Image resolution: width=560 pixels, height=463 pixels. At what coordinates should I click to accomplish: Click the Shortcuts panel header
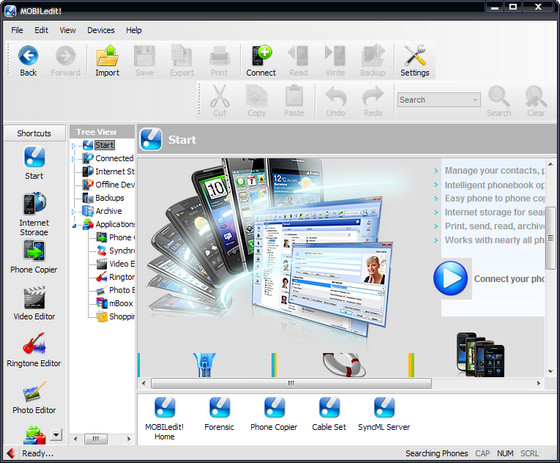click(34, 133)
